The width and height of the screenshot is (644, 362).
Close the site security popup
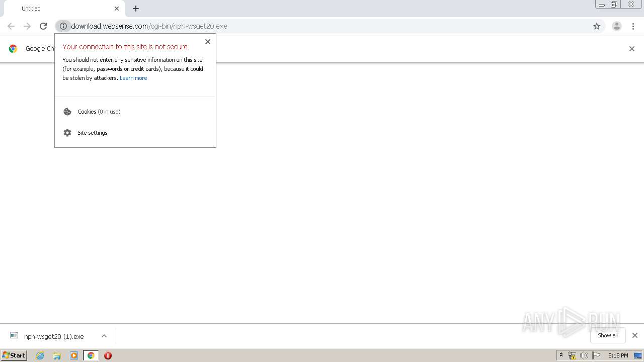(208, 42)
